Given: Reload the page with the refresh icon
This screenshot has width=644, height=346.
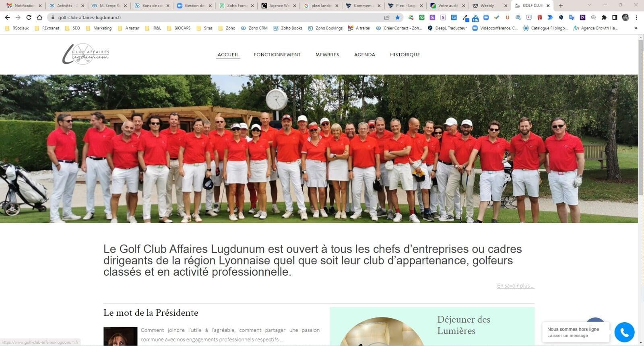Looking at the screenshot, I should pyautogui.click(x=29, y=17).
